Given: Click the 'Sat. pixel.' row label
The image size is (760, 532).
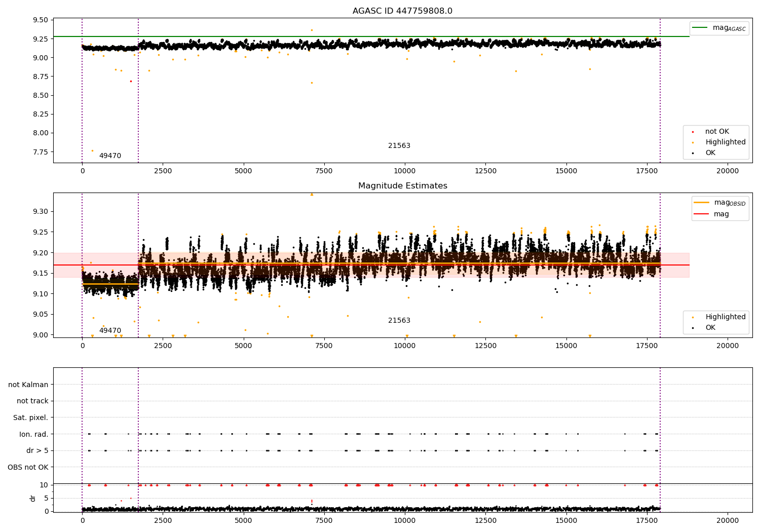Looking at the screenshot, I should [30, 417].
